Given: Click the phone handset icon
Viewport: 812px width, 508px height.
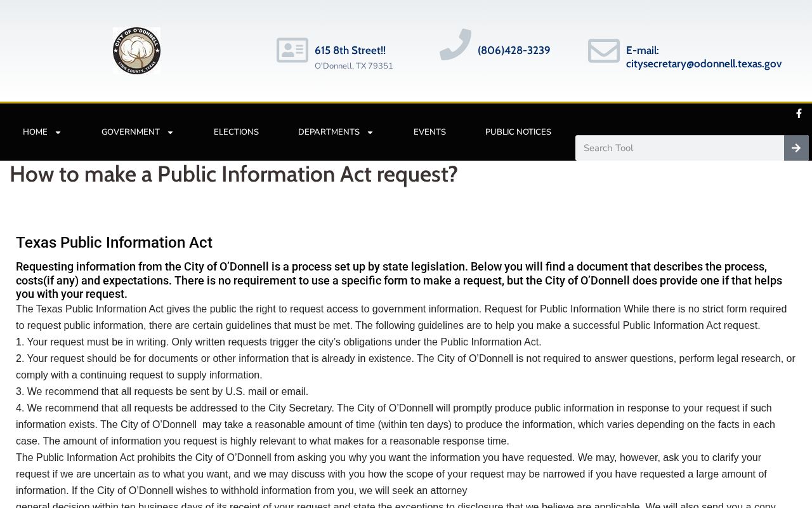Looking at the screenshot, I should [x=455, y=44].
